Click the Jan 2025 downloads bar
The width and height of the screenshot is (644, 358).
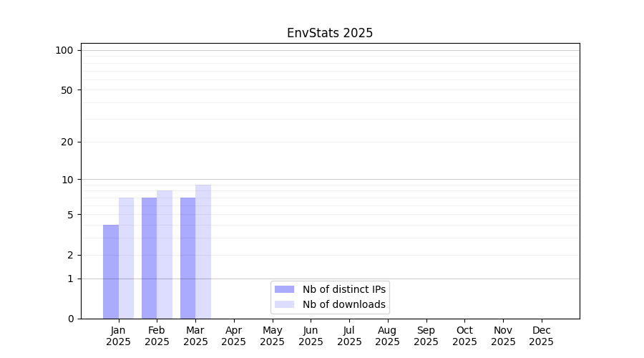[x=126, y=258]
